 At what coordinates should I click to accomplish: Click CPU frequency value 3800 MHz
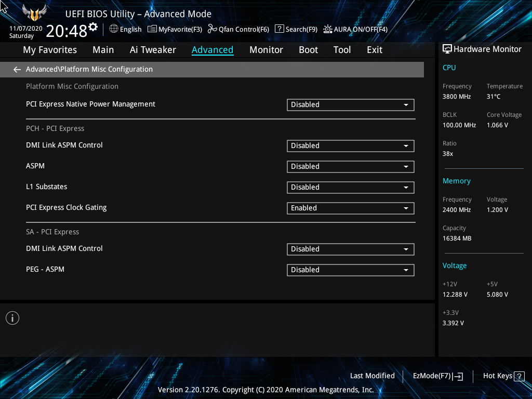coord(457,97)
